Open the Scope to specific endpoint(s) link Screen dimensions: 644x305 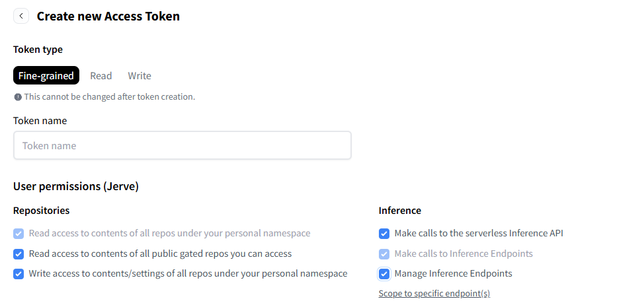(x=434, y=293)
